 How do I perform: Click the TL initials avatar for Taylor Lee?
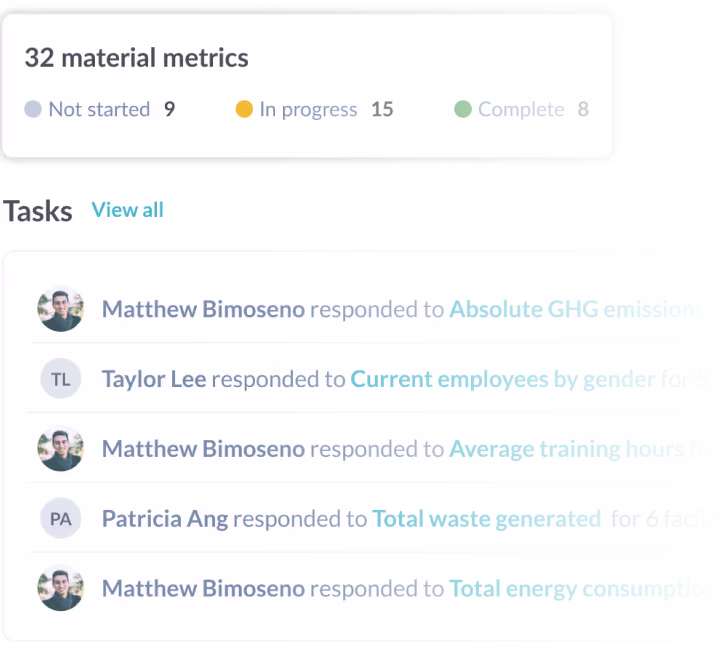point(61,379)
